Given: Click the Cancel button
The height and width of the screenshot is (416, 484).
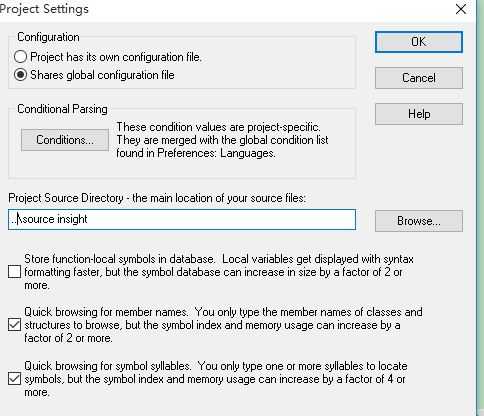Looking at the screenshot, I should [x=419, y=78].
